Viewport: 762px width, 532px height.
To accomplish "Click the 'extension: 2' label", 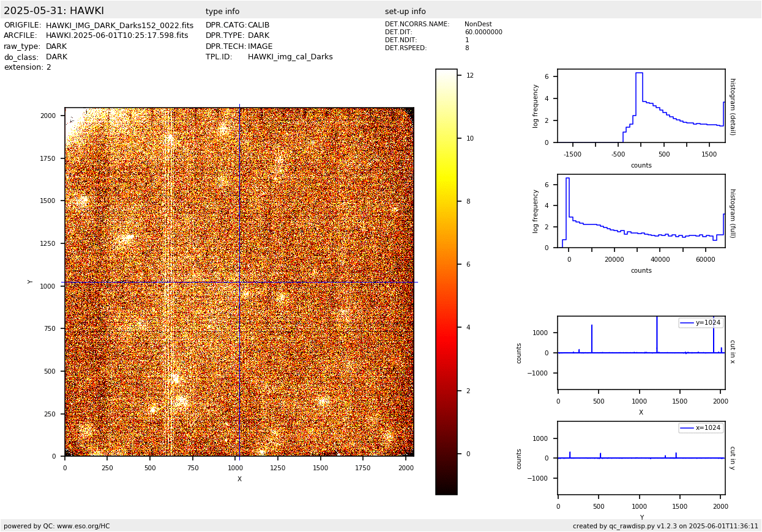I will click(x=28, y=67).
